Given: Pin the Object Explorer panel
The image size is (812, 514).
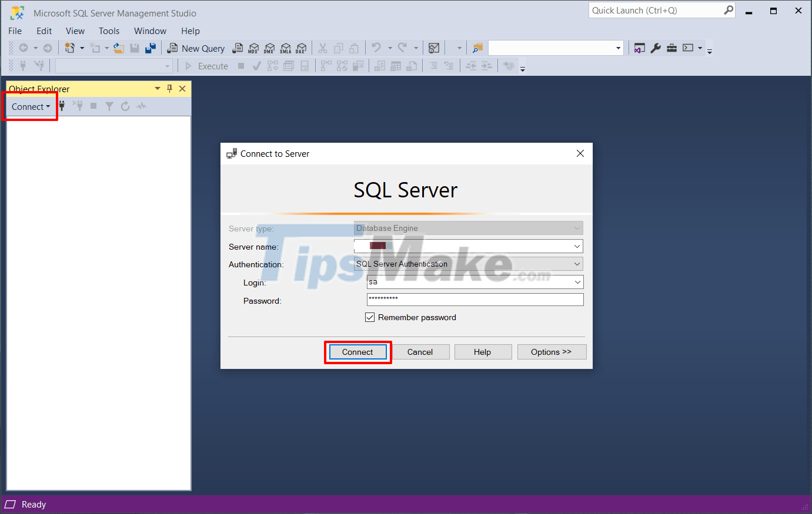Looking at the screenshot, I should coord(169,88).
